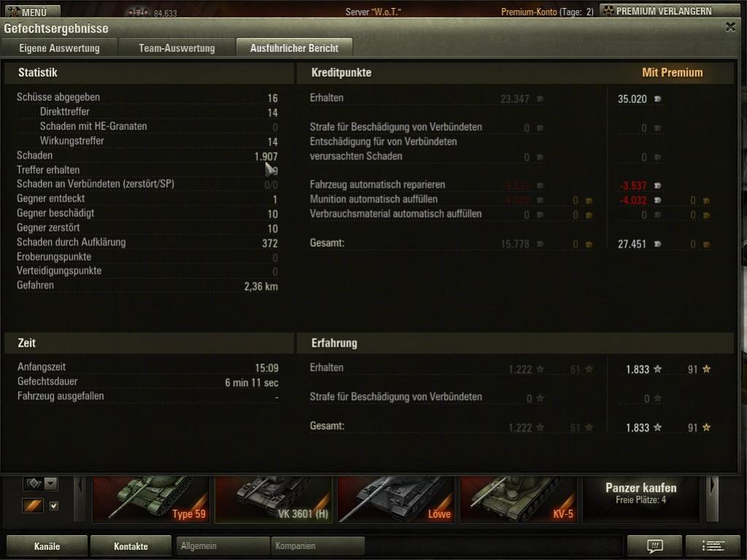Select the Ausführlicher Bericht tab

click(x=294, y=48)
